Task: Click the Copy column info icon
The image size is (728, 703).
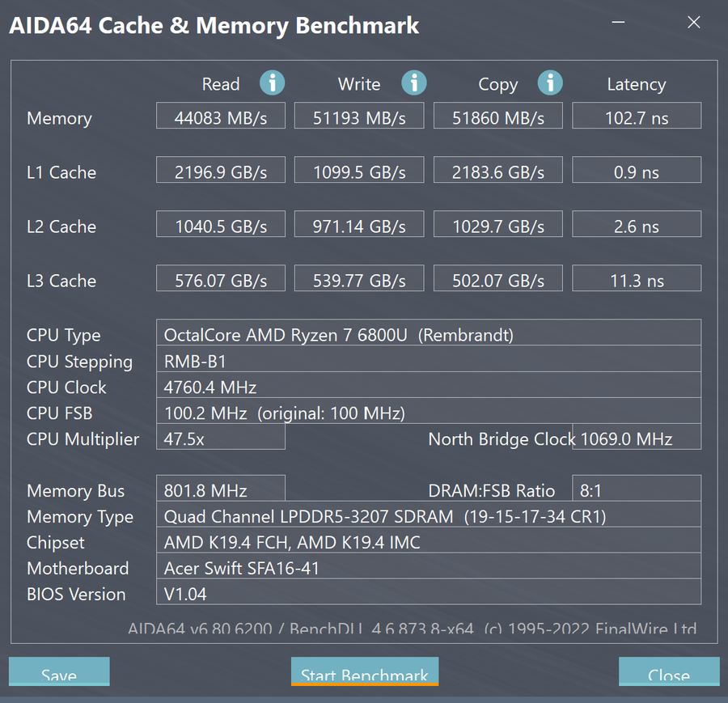Action: (550, 83)
